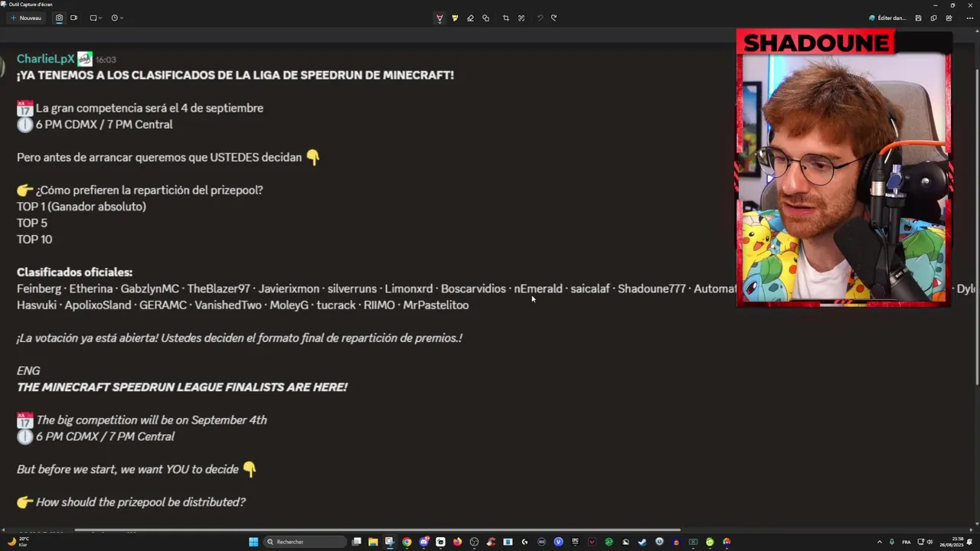Click the taskbar Rechercher search box
Image resolution: width=980 pixels, height=551 pixels.
(305, 542)
